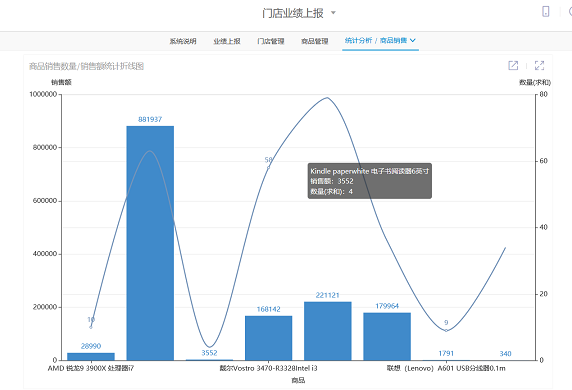The image size is (572, 390).
Task: Open the 门店管理 tab
Action: (271, 41)
